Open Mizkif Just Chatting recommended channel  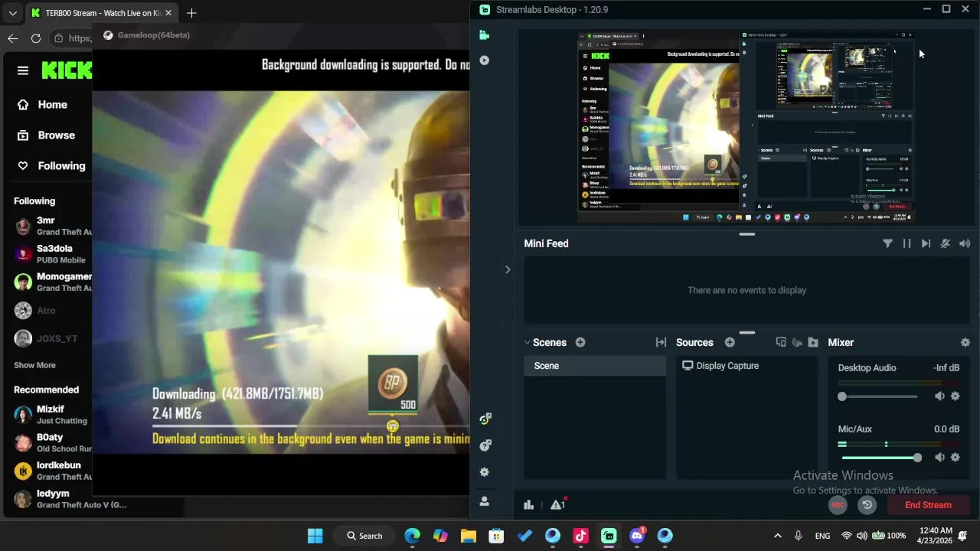pos(52,415)
